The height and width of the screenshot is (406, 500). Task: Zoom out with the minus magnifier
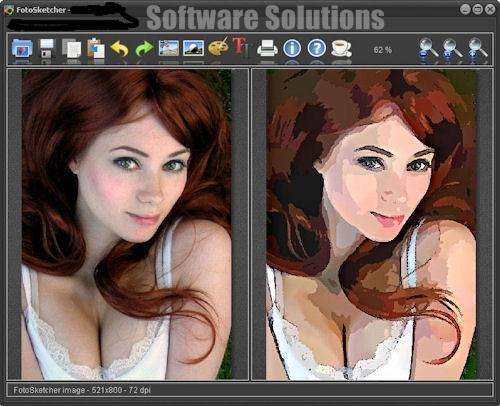428,49
